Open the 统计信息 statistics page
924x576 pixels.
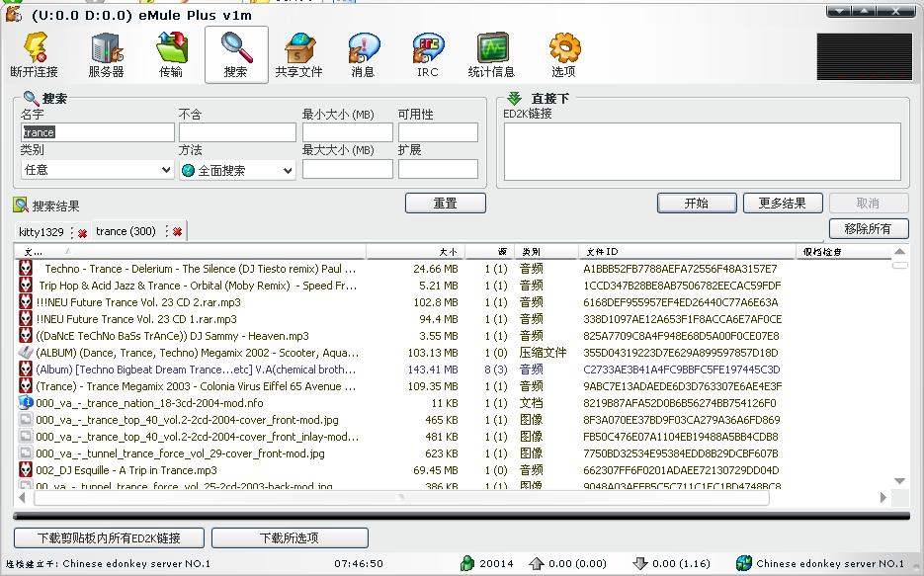tap(491, 54)
